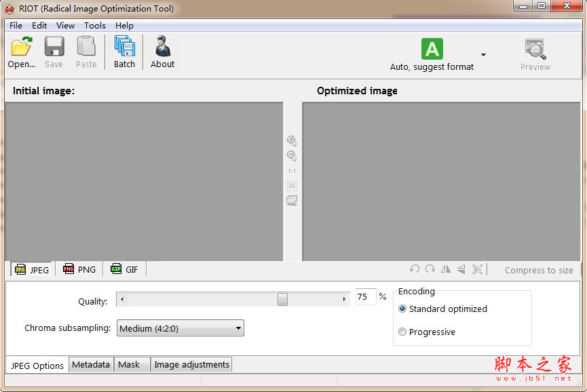
Task: Switch to the Image adjustments tab
Action: pos(191,364)
